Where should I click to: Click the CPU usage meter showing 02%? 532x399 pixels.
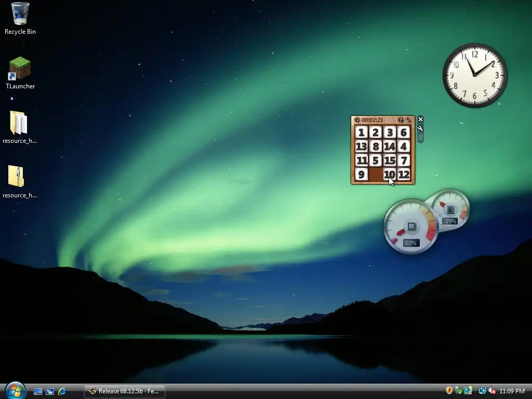coord(411,227)
